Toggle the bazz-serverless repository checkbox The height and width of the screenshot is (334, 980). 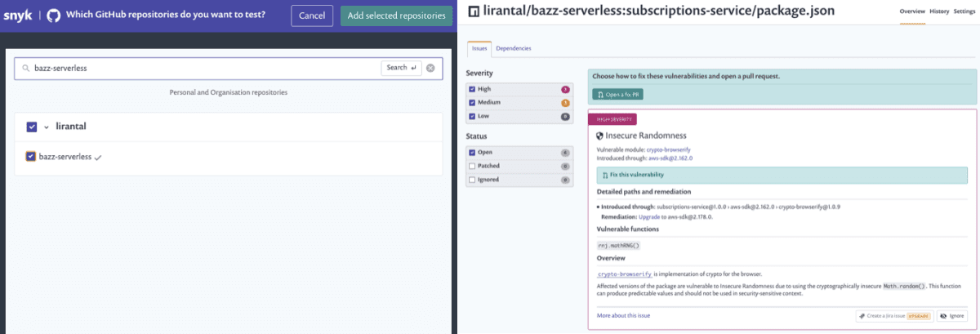[x=31, y=156]
